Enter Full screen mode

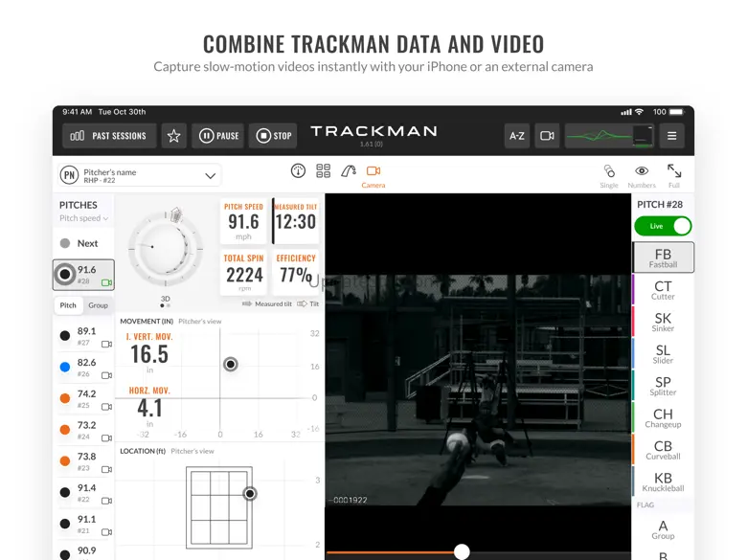[674, 176]
